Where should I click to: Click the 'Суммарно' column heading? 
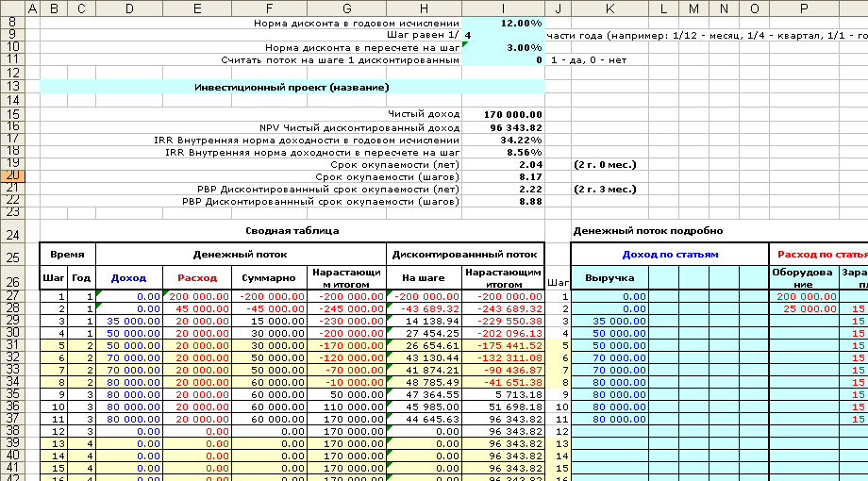(x=269, y=278)
